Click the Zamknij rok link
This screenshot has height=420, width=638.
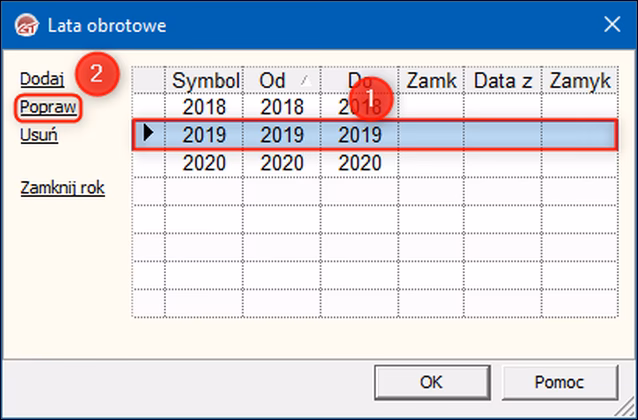(62, 187)
